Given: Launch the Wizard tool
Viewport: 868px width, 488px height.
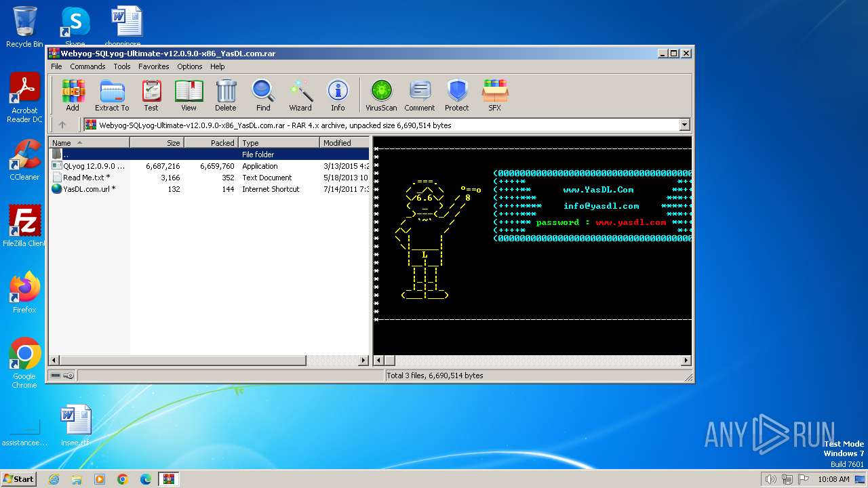Looking at the screenshot, I should 300,96.
